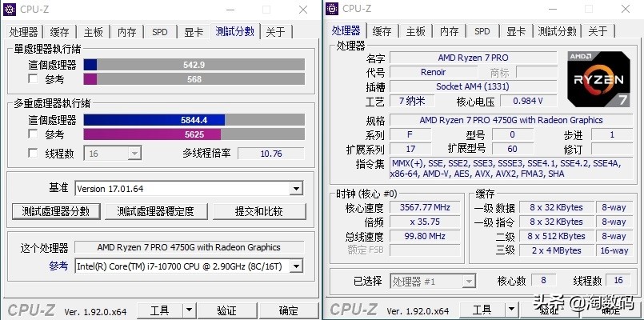Click the core voltage 0.984 V value
The image size is (644, 320).
click(x=528, y=101)
